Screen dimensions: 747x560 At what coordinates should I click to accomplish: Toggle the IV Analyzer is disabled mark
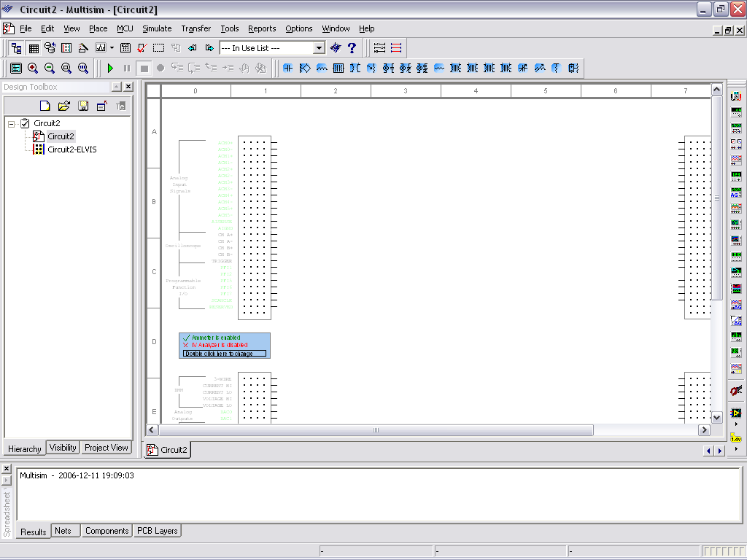coord(186,344)
